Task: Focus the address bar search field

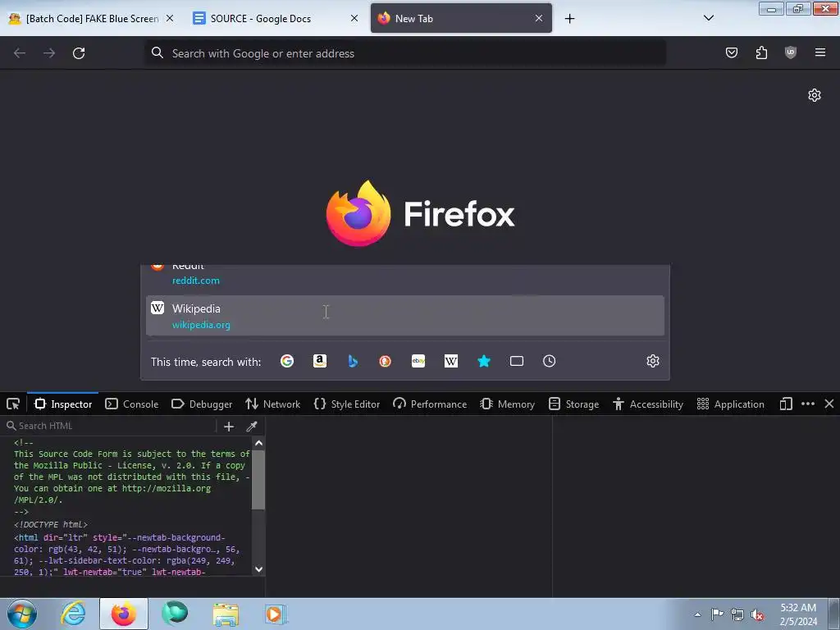Action: coord(405,53)
